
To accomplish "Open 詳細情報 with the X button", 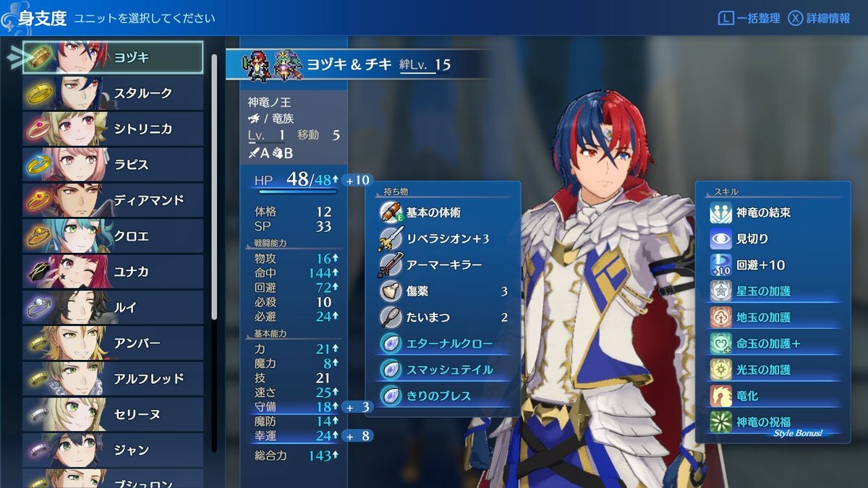I will 819,18.
